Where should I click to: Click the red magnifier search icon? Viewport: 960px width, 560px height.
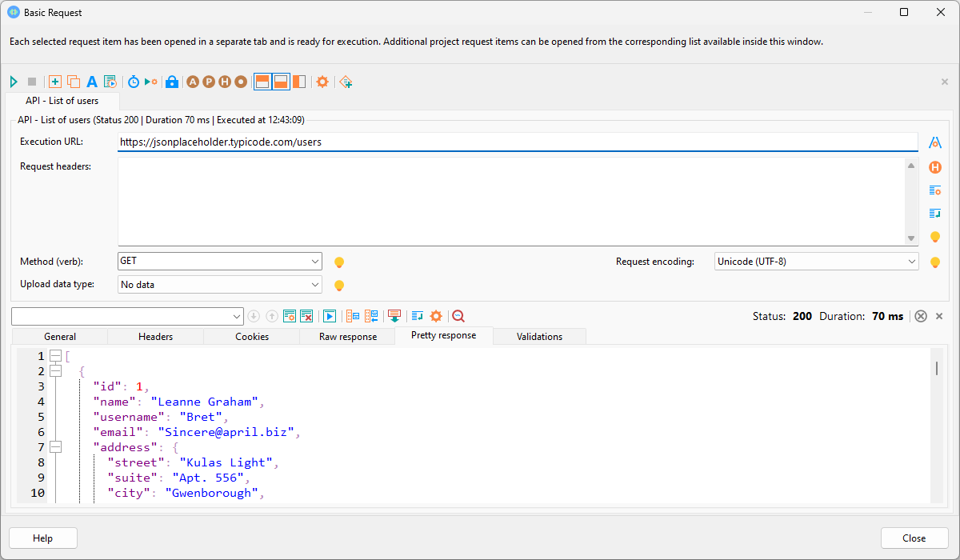click(458, 316)
